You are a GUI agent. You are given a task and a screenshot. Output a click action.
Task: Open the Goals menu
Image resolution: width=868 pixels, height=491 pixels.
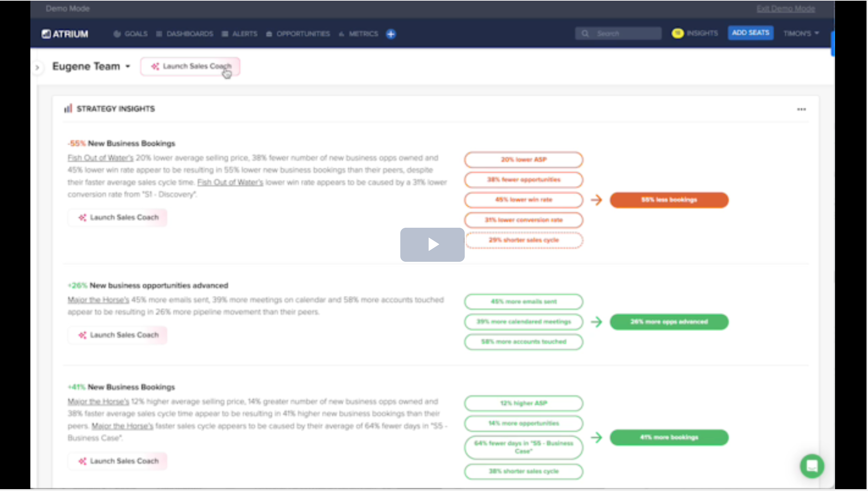(130, 34)
